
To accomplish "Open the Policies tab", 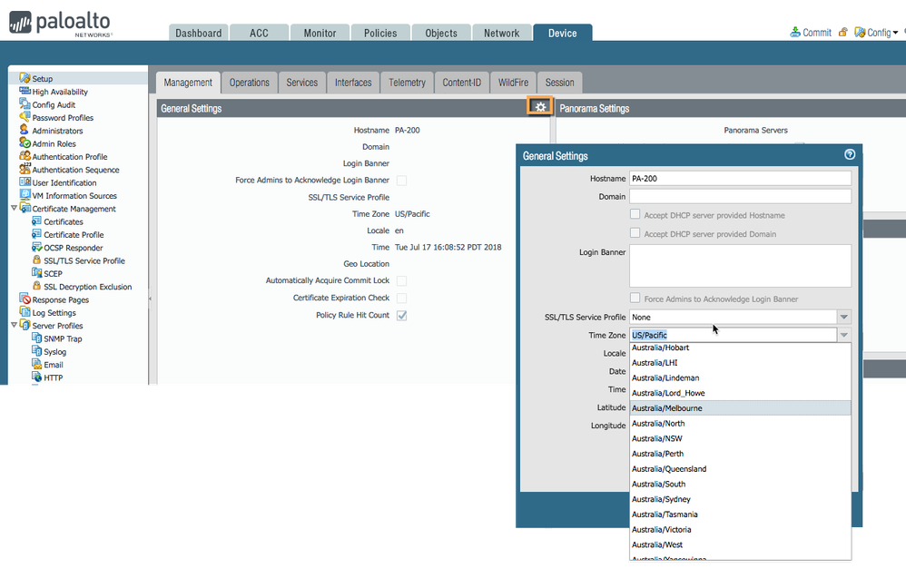I will point(380,33).
